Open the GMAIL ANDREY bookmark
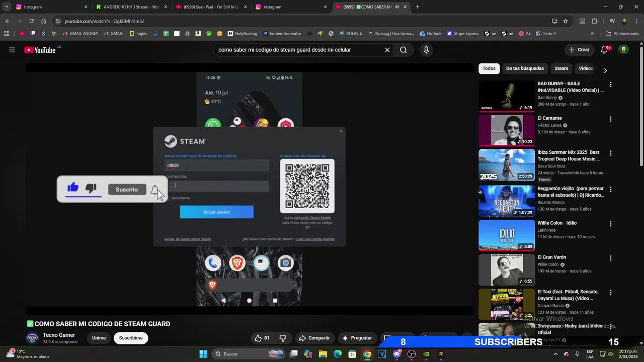Screen dimensions: 644x362 (80, 34)
